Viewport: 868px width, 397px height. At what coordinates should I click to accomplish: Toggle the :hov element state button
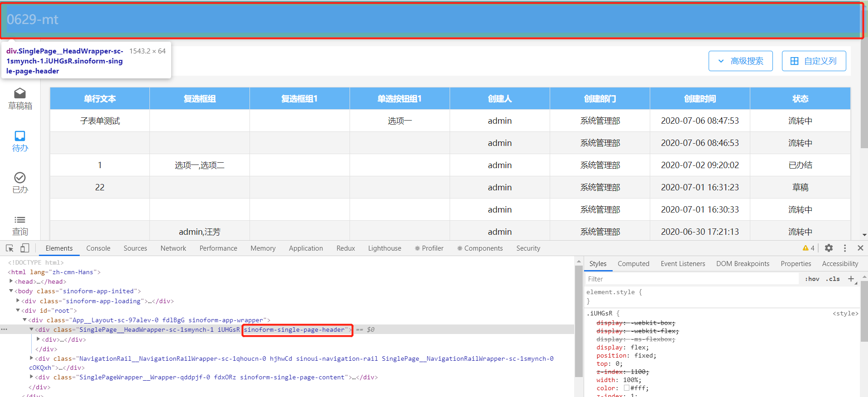(812, 279)
